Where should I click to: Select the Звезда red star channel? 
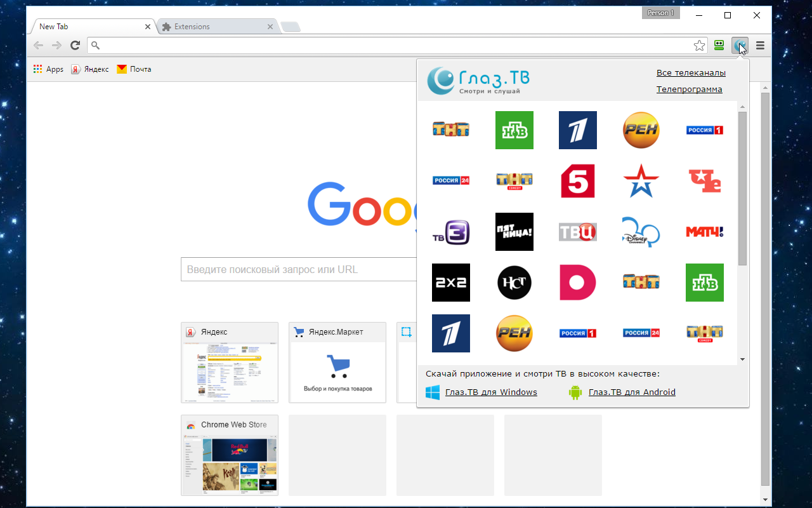(x=641, y=181)
